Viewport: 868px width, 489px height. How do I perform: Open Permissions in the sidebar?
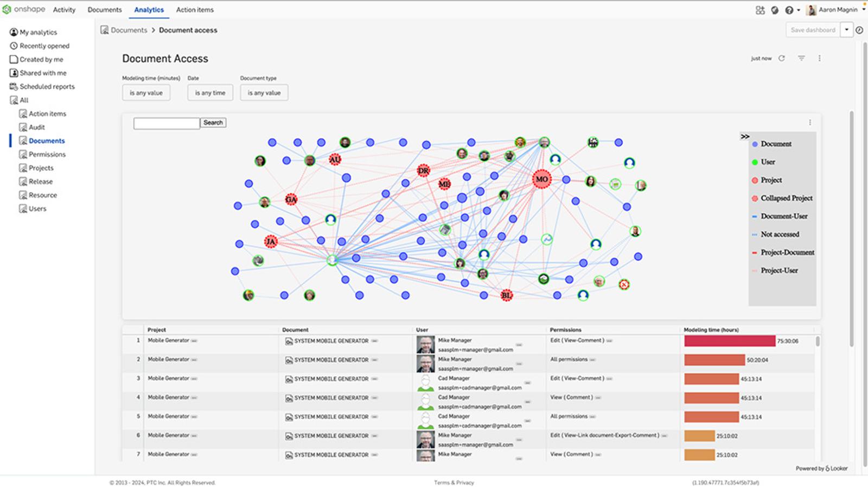click(47, 154)
